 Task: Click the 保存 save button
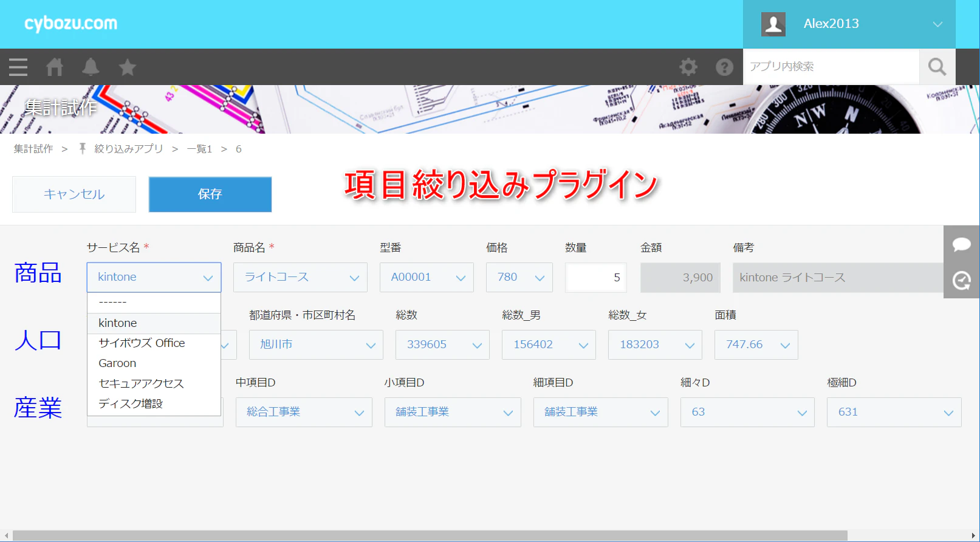[x=210, y=194]
